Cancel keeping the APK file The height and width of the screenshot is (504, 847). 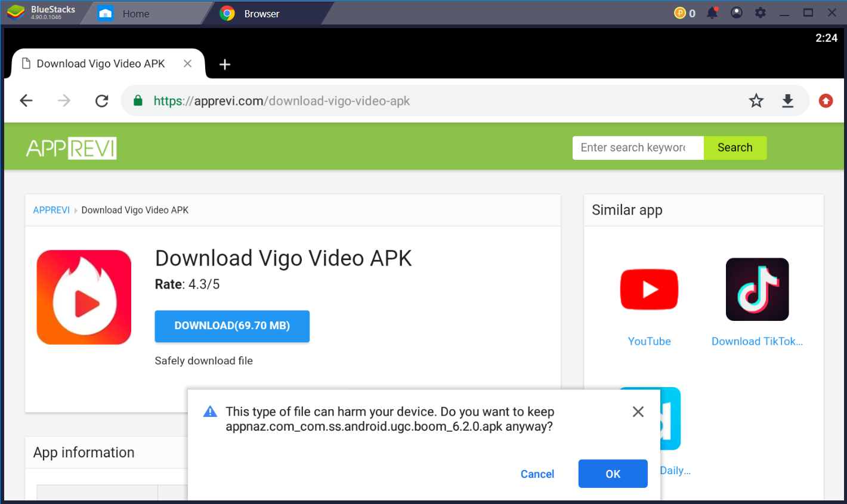pos(537,474)
